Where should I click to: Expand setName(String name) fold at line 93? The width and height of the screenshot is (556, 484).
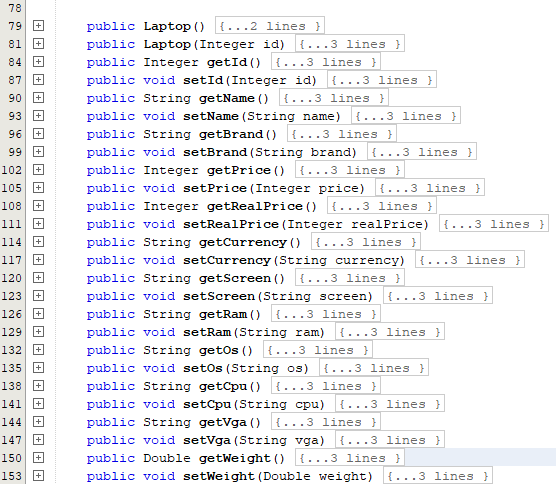tap(38, 116)
